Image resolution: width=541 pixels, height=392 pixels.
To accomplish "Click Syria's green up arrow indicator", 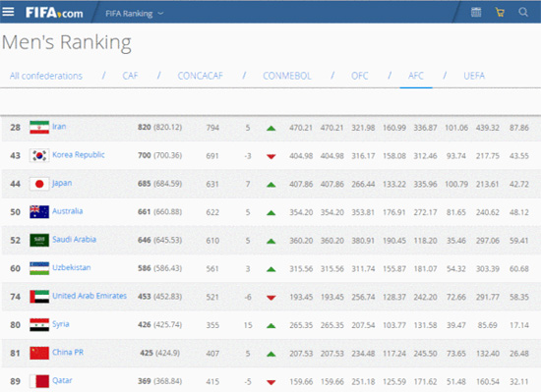I will 271,325.
